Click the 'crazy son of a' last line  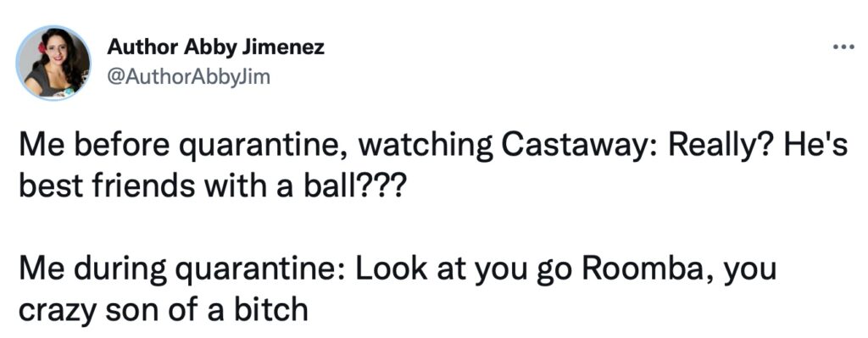click(164, 310)
